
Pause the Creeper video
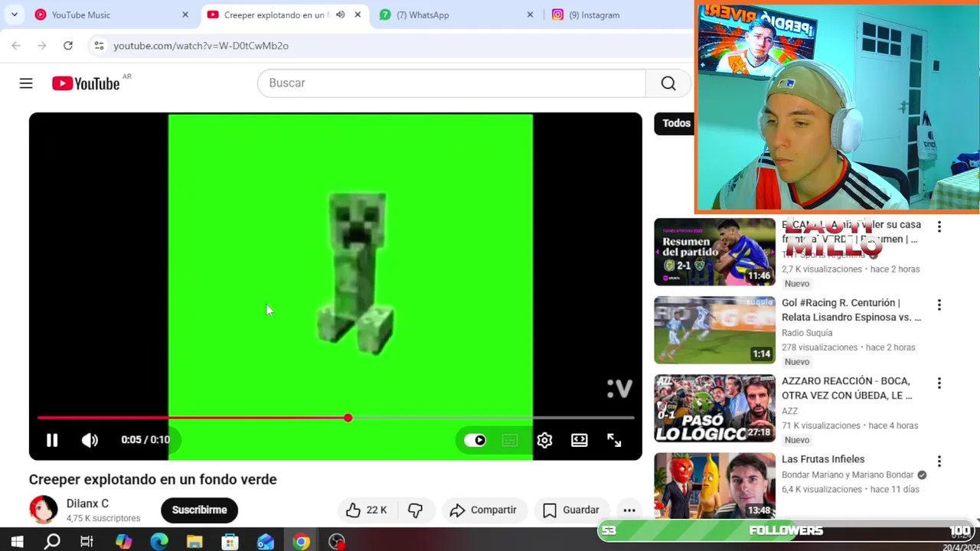point(52,440)
